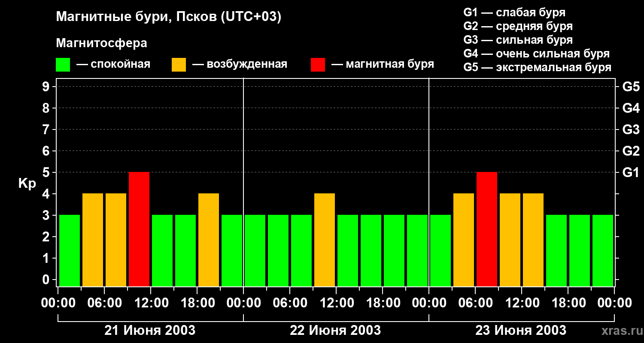Click the G3 label on the right axis
644x343 pixels.
pos(631,129)
